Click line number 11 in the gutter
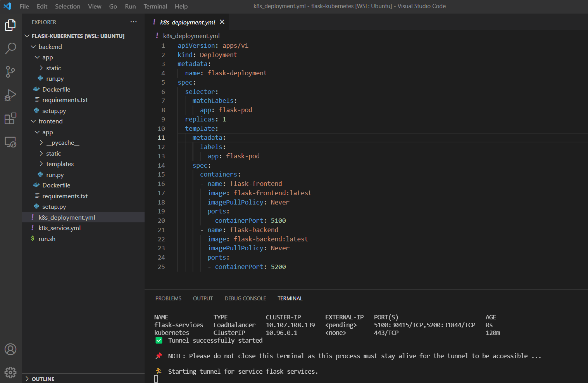The height and width of the screenshot is (383, 588). point(161,137)
